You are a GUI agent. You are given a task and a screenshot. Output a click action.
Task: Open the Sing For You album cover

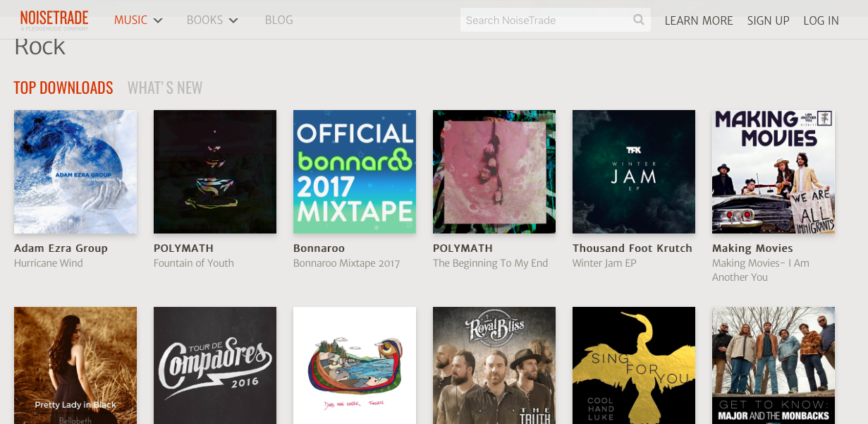tap(634, 365)
